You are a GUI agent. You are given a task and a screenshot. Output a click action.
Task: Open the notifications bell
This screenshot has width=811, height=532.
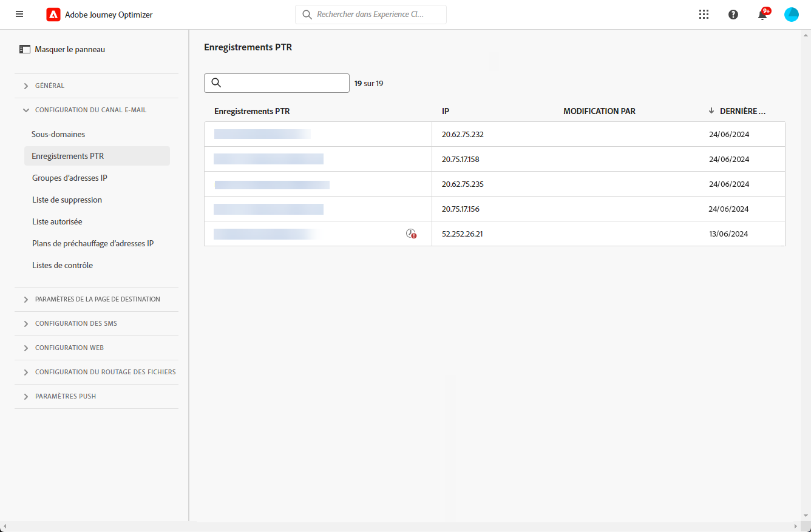(x=762, y=15)
